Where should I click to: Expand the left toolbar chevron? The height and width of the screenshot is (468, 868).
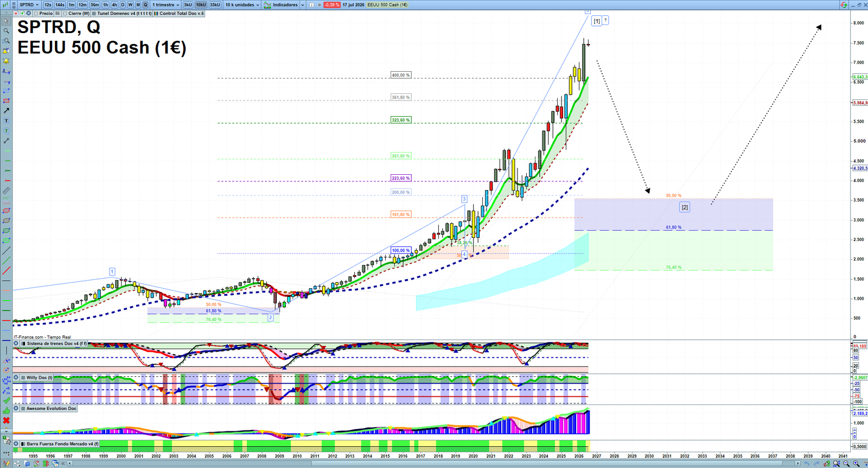point(6,432)
